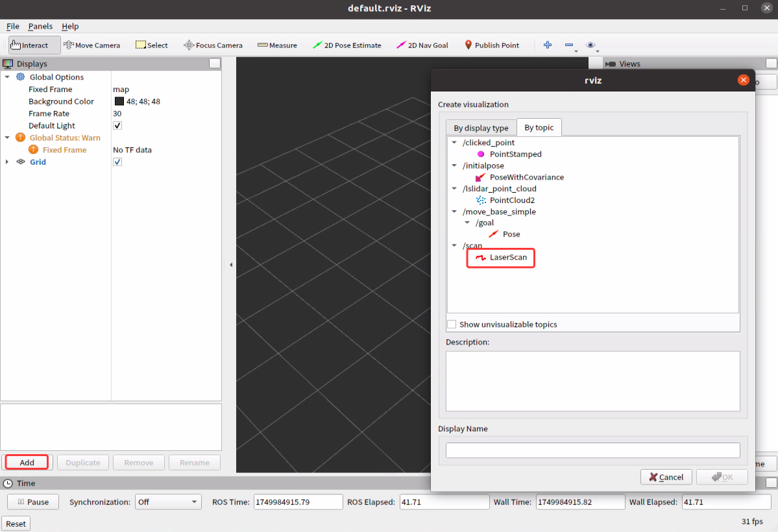Screen dimensions: 778x532
Task: Choose the Measure tool
Action: pos(277,45)
